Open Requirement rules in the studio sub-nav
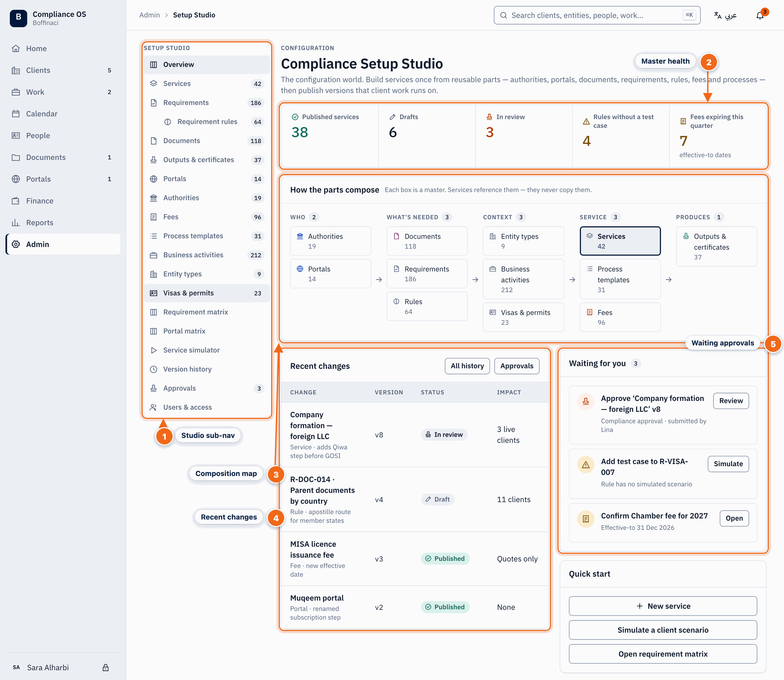Viewport: 784px width, 680px height. click(207, 122)
